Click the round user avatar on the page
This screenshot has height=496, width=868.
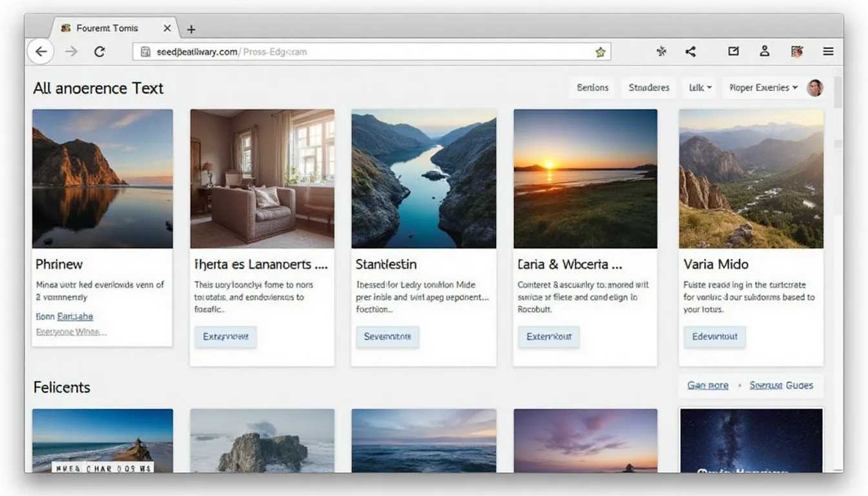coord(815,88)
